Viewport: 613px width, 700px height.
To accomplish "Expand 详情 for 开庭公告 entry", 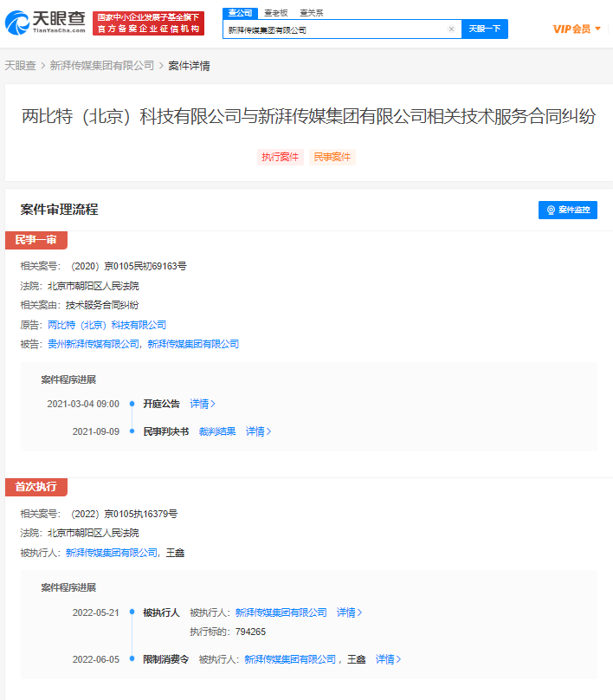I will tap(203, 404).
